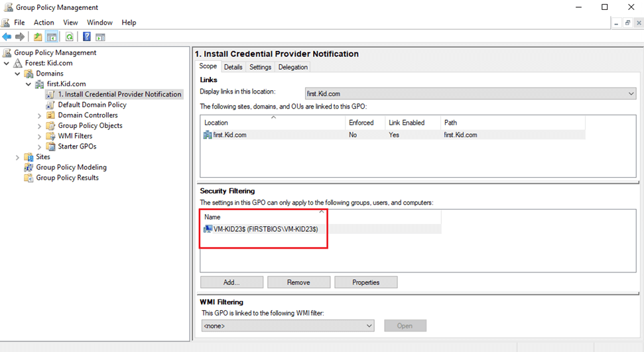644x352 pixels.
Task: Sort links by Location column header
Action: (273, 123)
